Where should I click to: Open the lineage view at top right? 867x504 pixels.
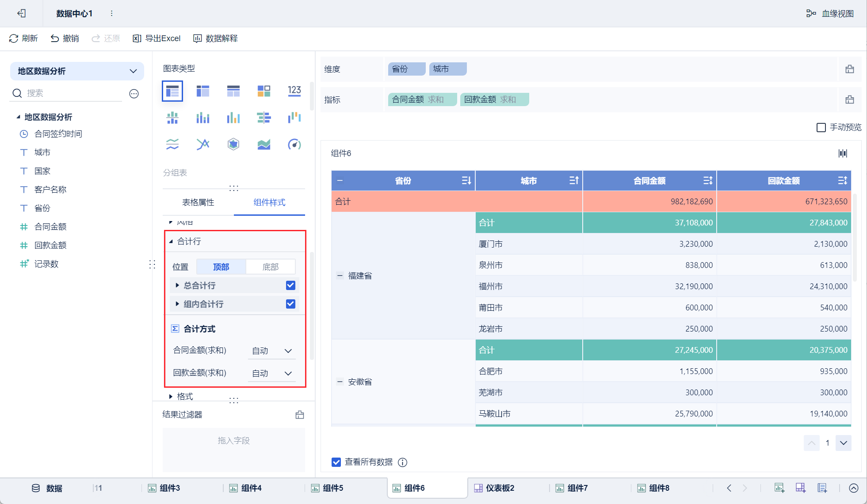(x=830, y=14)
